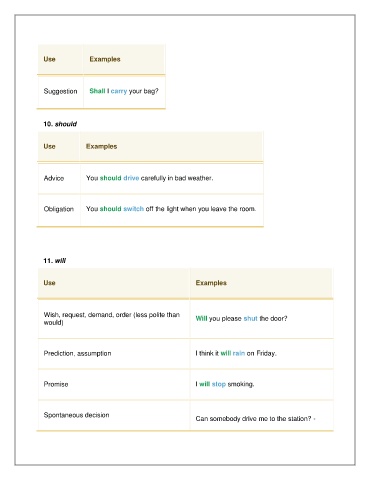370x480 pixels.
Task: Click 'Examples' header in will table
Action: pos(211,283)
